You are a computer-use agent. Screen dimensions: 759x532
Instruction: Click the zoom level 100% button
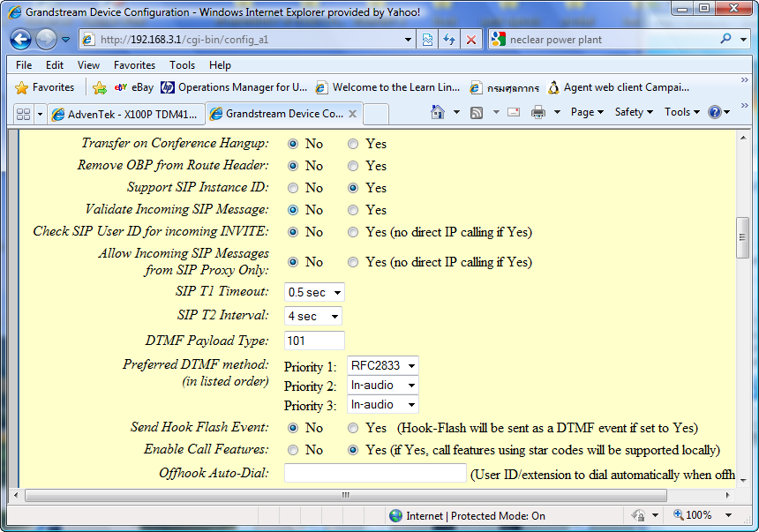(693, 515)
